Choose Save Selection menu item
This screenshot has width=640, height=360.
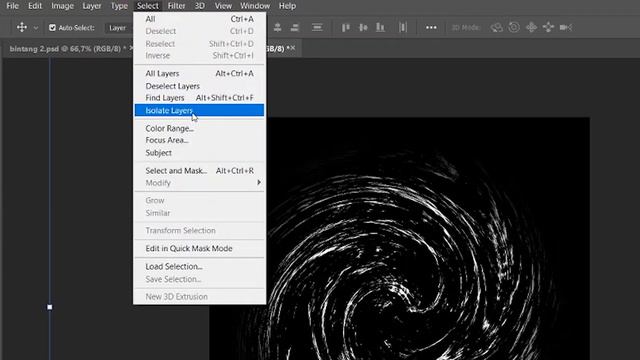199,279
